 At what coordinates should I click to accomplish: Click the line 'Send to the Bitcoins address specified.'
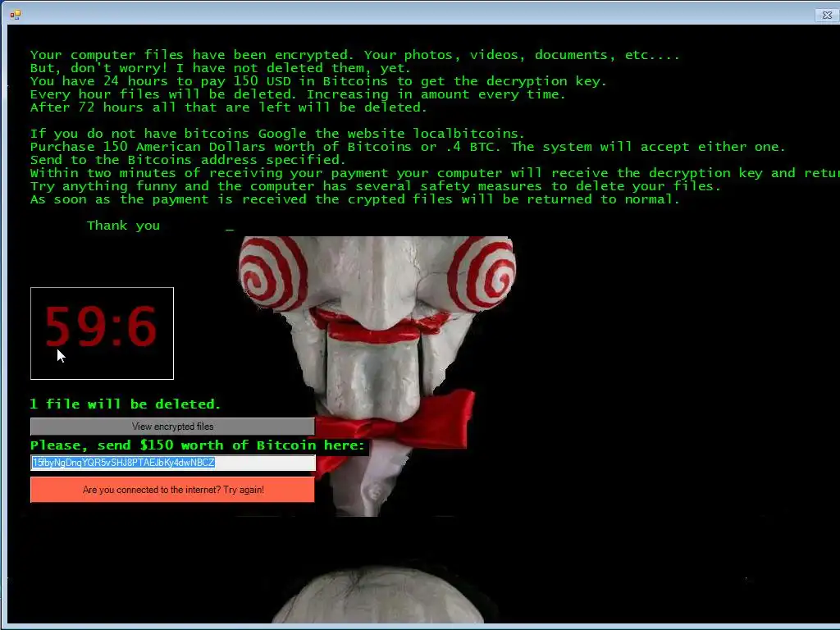(188, 160)
